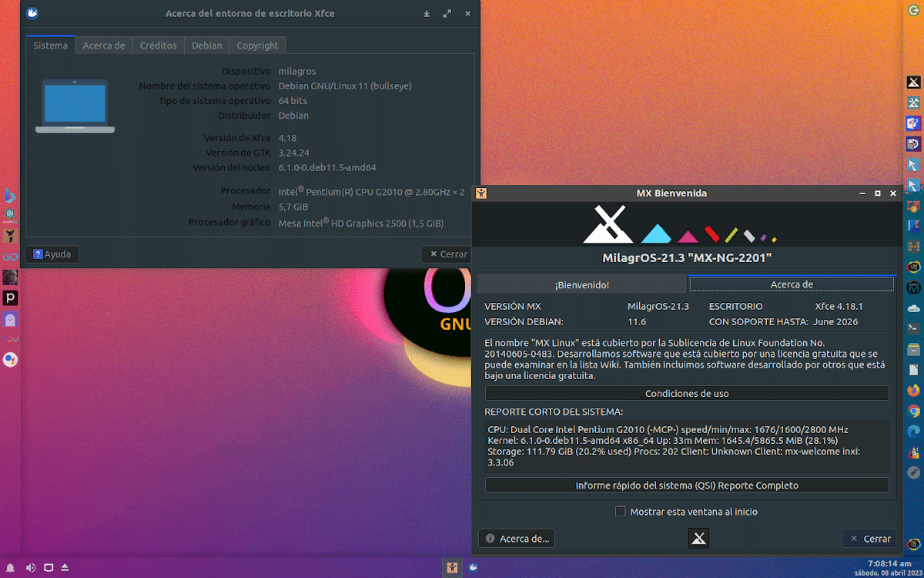This screenshot has width=924, height=578.
Task: Open cloud icon in right dock
Action: coord(914,308)
